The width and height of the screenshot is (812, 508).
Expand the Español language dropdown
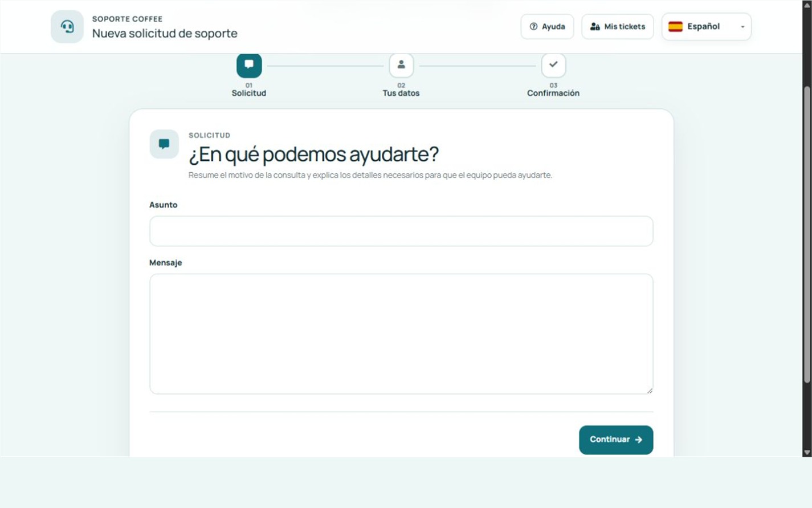707,27
